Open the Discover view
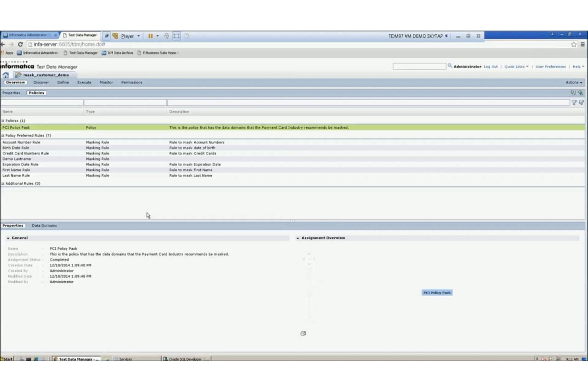The height and width of the screenshot is (392, 588). click(x=41, y=83)
